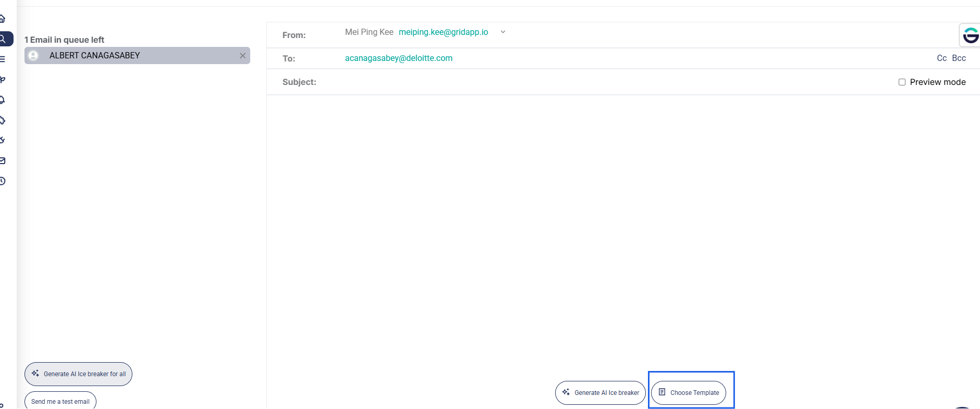Open the Home icon in the sidebar
The image size is (980, 409).
point(3,19)
